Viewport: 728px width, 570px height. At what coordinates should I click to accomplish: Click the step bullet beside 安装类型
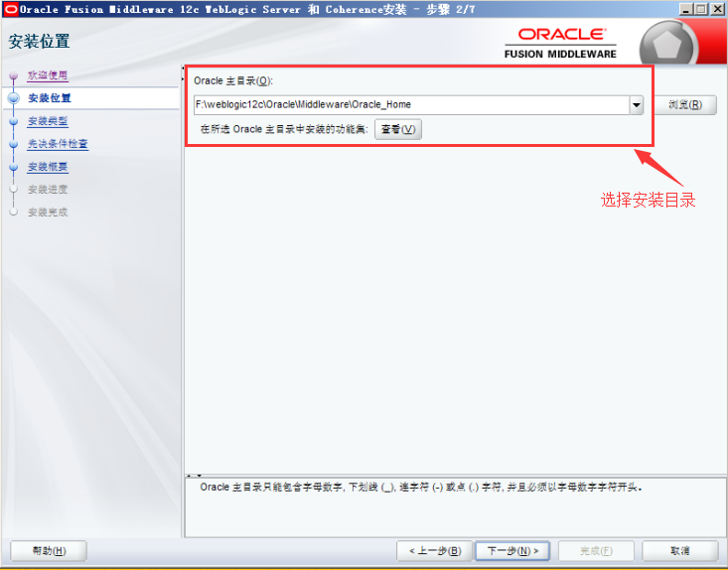coord(13,121)
